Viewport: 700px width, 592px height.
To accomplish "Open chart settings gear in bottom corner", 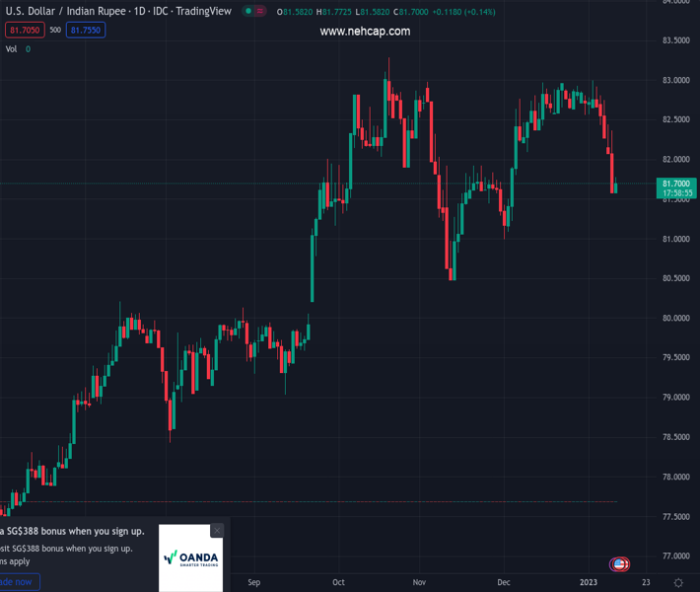I will (x=678, y=582).
